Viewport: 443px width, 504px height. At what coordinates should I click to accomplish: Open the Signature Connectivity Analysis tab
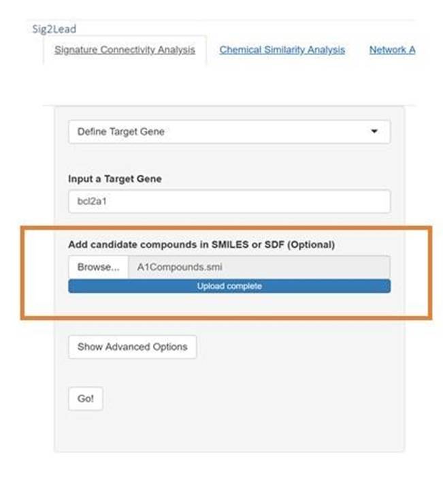click(125, 50)
